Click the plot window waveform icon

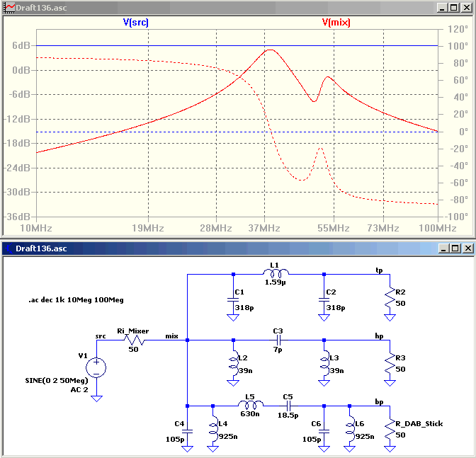[x=9, y=8]
